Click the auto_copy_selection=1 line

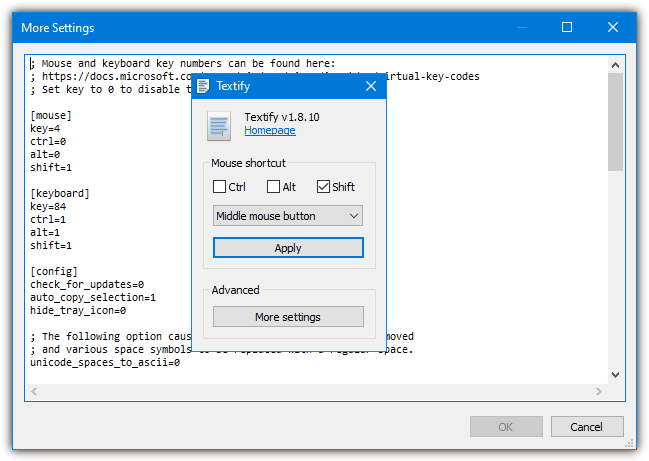[x=93, y=298]
